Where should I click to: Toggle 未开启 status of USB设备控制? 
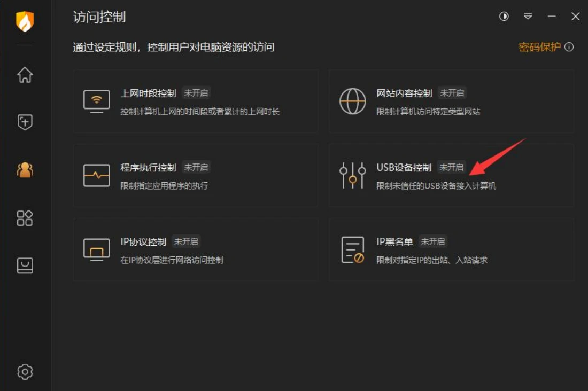coord(452,167)
